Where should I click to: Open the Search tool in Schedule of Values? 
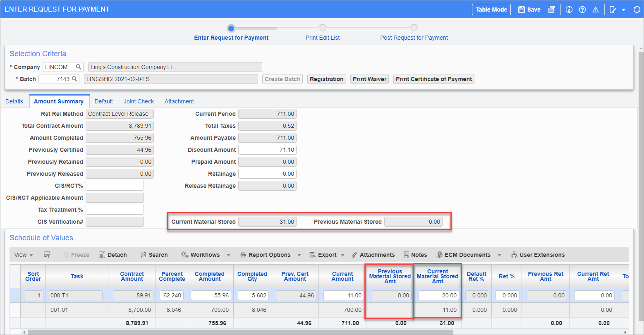[154, 255]
